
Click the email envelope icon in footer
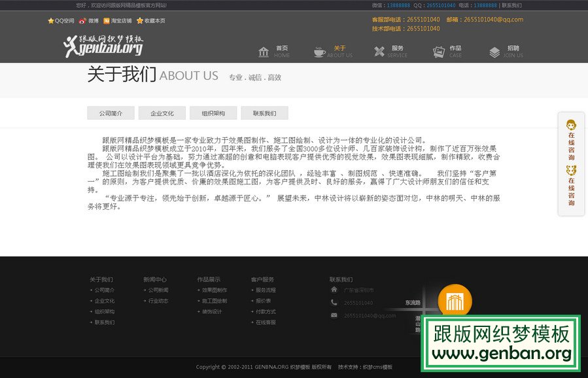tap(334, 315)
